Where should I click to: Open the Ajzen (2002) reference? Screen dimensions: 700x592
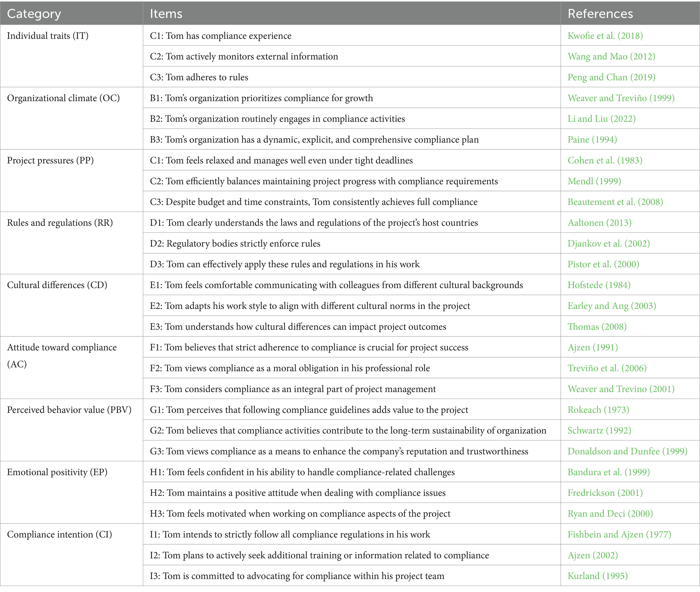(593, 555)
